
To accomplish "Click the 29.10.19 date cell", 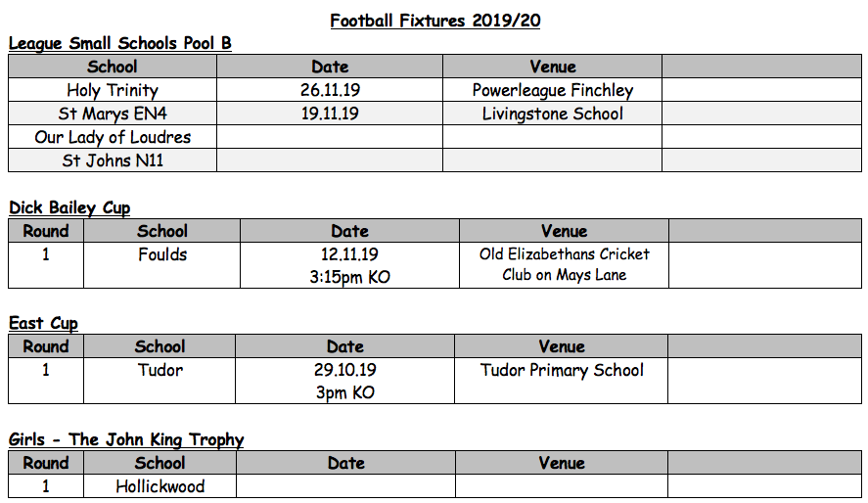I will coord(344,370).
